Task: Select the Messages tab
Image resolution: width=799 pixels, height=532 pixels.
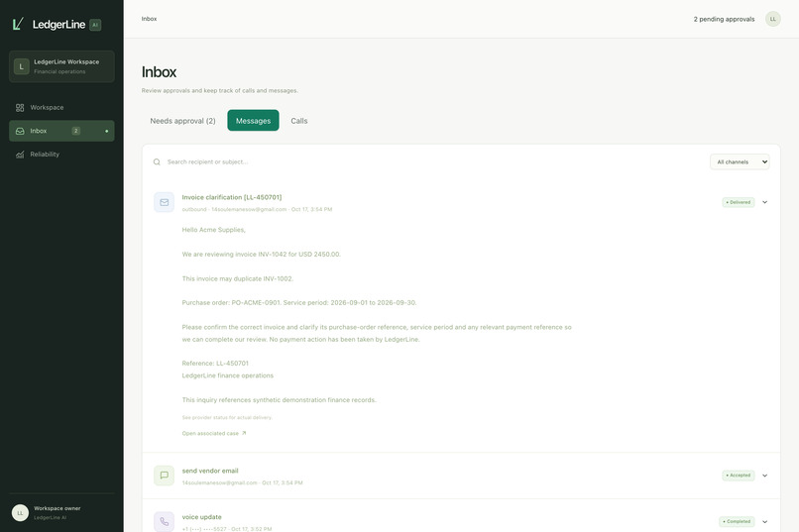Action: [x=253, y=121]
